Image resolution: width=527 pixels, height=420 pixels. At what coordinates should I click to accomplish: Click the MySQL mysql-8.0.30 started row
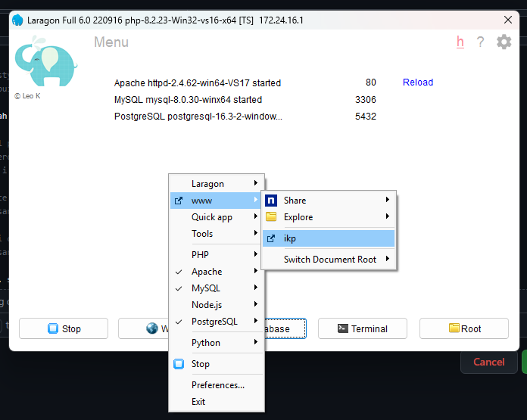click(188, 100)
